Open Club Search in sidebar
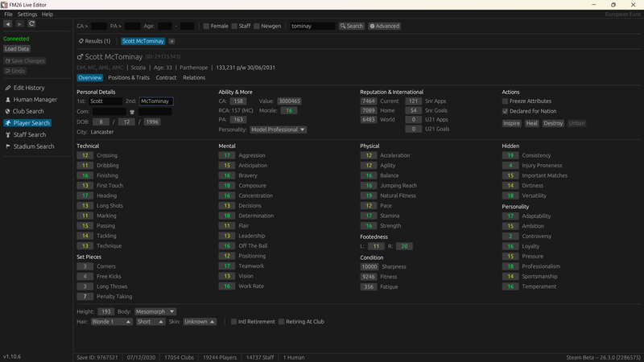The image size is (644, 362). coord(24,111)
